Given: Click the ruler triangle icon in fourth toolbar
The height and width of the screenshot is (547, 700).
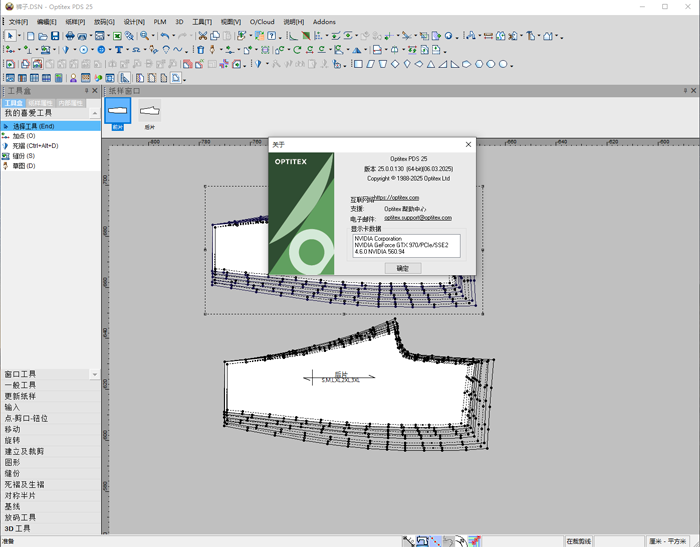Looking at the screenshot, I should (x=125, y=78).
